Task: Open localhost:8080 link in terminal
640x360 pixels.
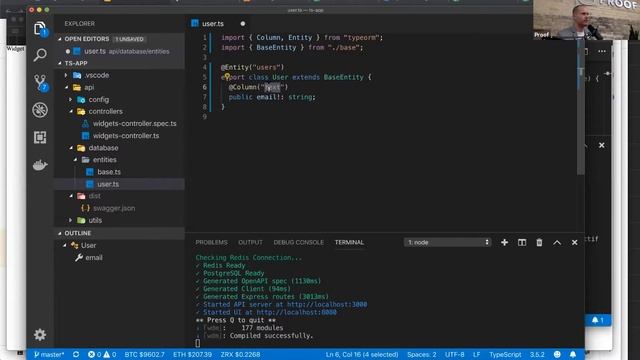Action: (x=296, y=312)
